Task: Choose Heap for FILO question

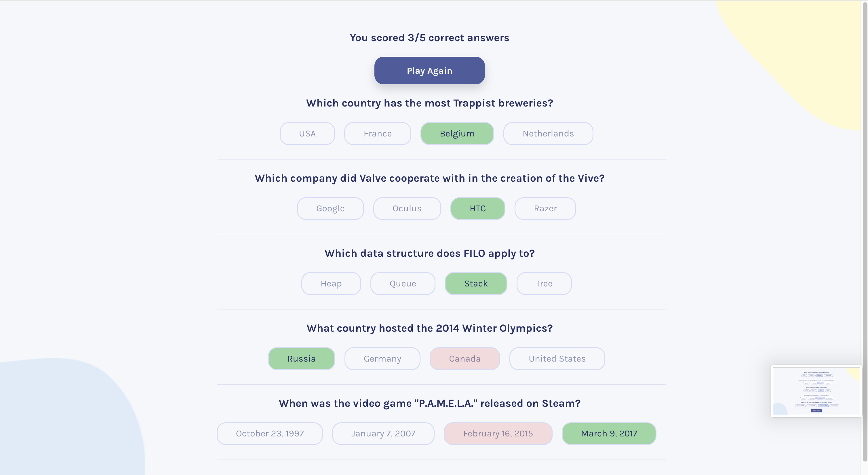Action: (331, 284)
